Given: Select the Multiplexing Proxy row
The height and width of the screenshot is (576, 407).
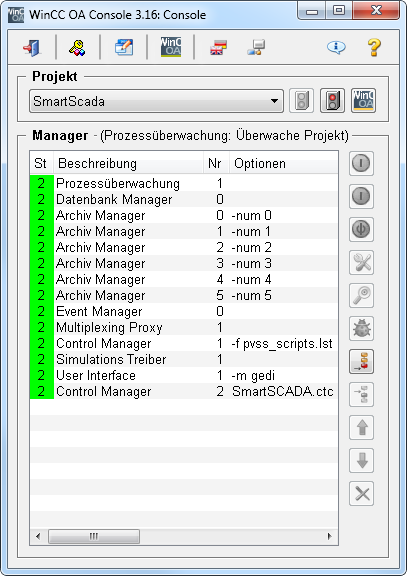Looking at the screenshot, I should tap(184, 327).
